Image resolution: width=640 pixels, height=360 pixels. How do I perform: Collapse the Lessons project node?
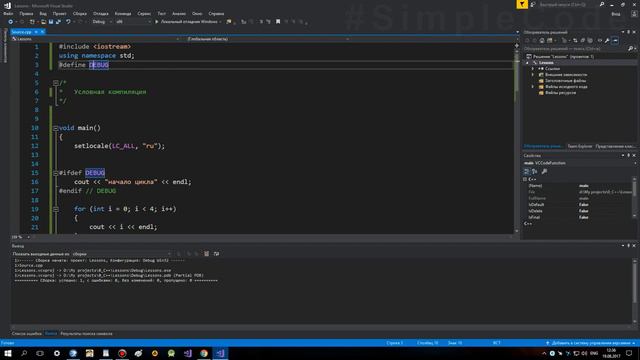pos(527,63)
